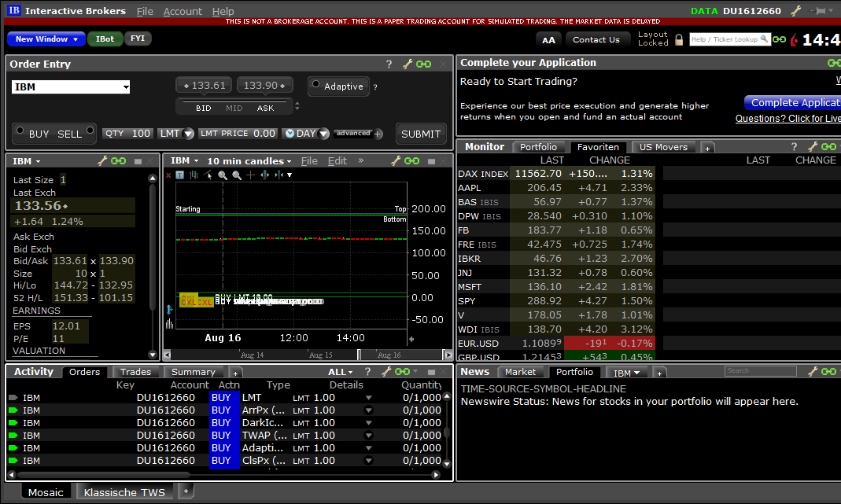Click the FYI button
The height and width of the screenshot is (504, 841).
(x=138, y=39)
